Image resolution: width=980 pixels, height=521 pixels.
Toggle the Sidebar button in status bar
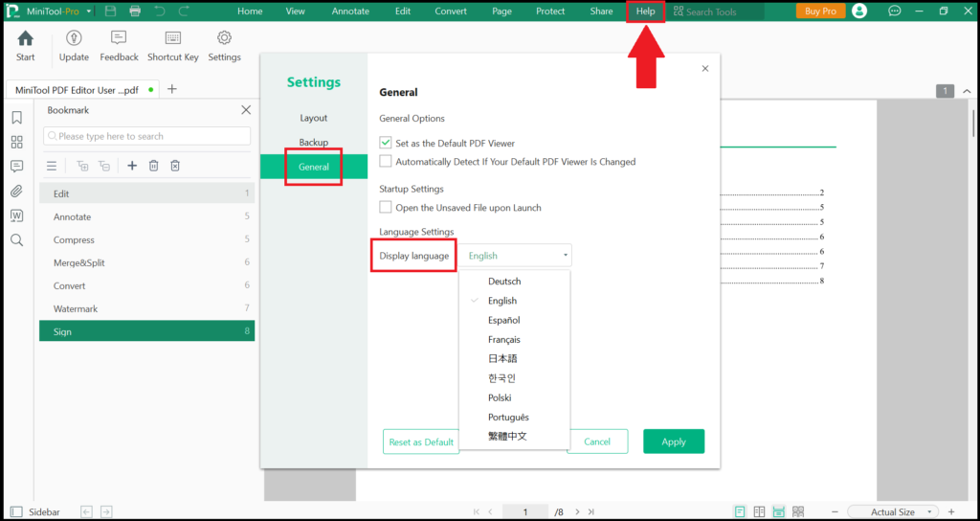(35, 511)
